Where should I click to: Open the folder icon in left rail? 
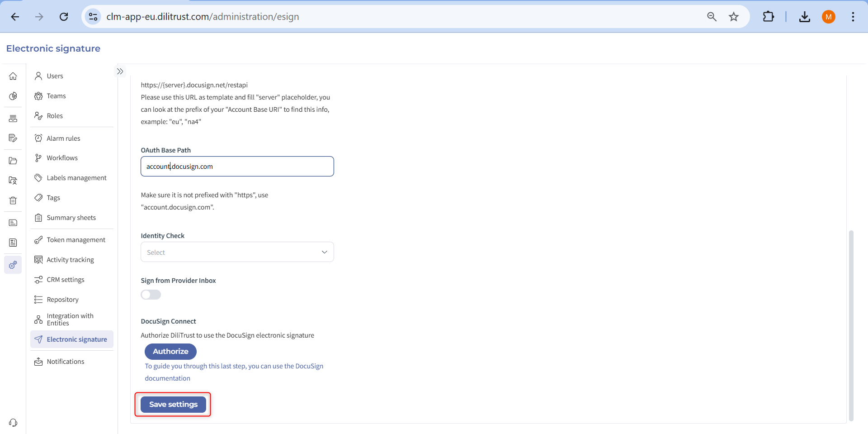tap(13, 161)
